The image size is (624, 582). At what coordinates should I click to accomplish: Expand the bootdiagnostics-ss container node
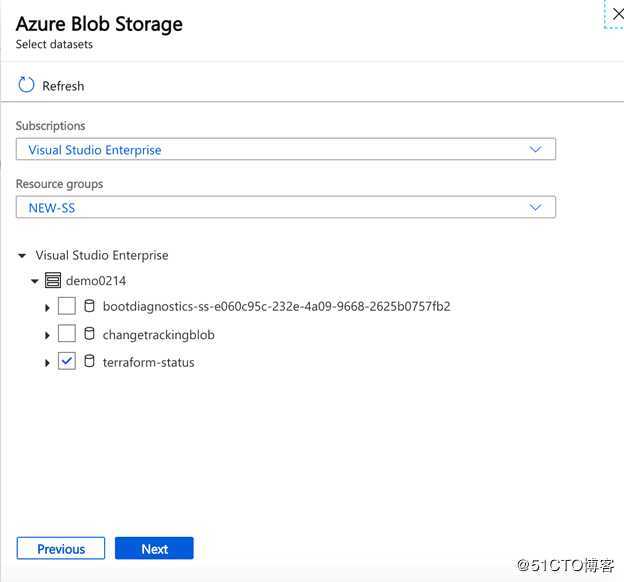(47, 307)
